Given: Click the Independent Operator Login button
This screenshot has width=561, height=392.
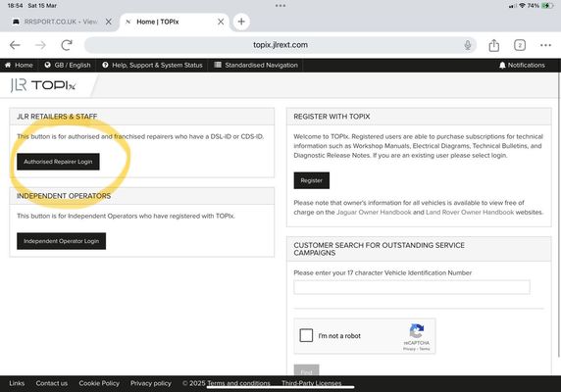Looking at the screenshot, I should pos(61,241).
